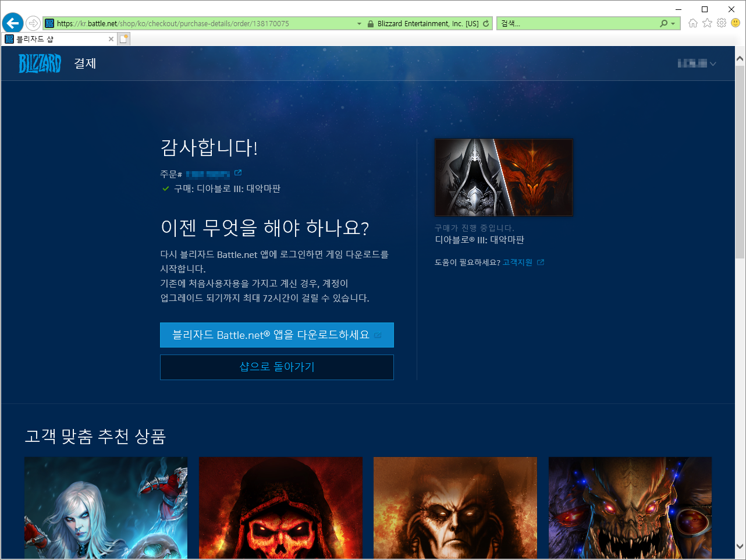Click the security lock icon in the address bar
This screenshot has height=560, width=746.
click(x=370, y=24)
